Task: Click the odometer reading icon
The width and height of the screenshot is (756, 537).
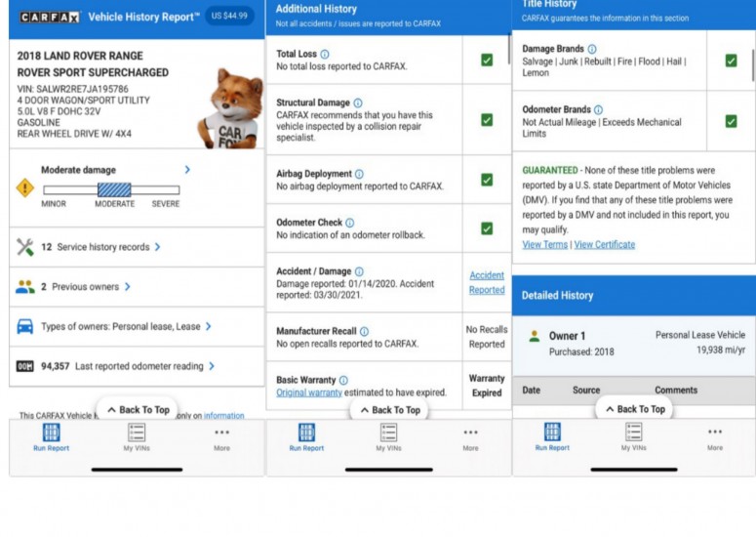Action: (25, 366)
